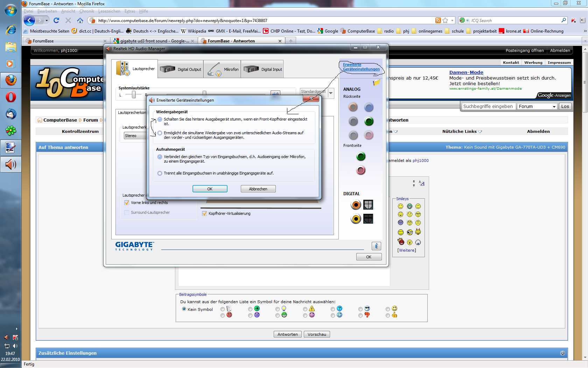The width and height of the screenshot is (588, 368).
Task: Collapse 'Zusätzliche Einstellungen' section
Action: pos(562,353)
